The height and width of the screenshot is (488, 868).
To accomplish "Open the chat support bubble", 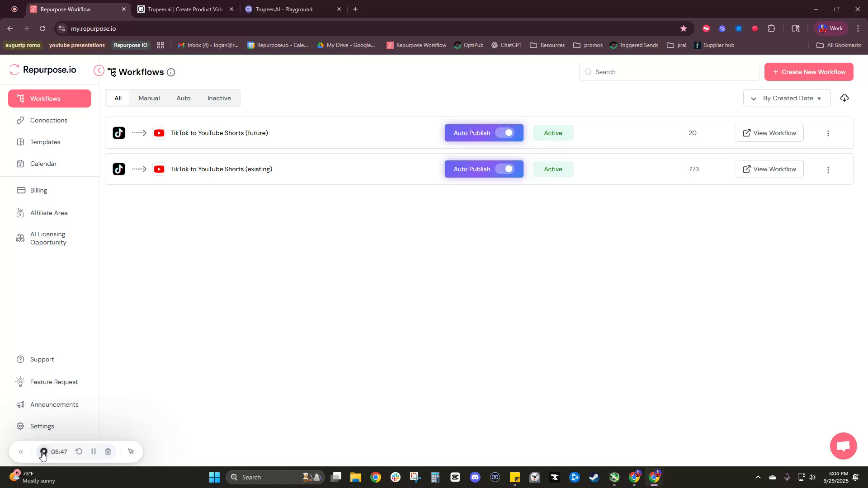I will point(843,446).
